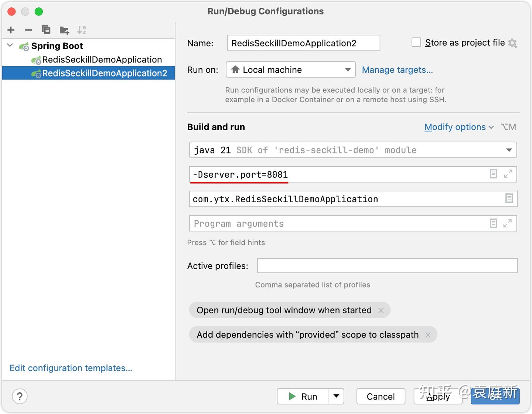The height and width of the screenshot is (414, 532).
Task: Remove the Open run/debug tool window option
Action: pos(381,310)
